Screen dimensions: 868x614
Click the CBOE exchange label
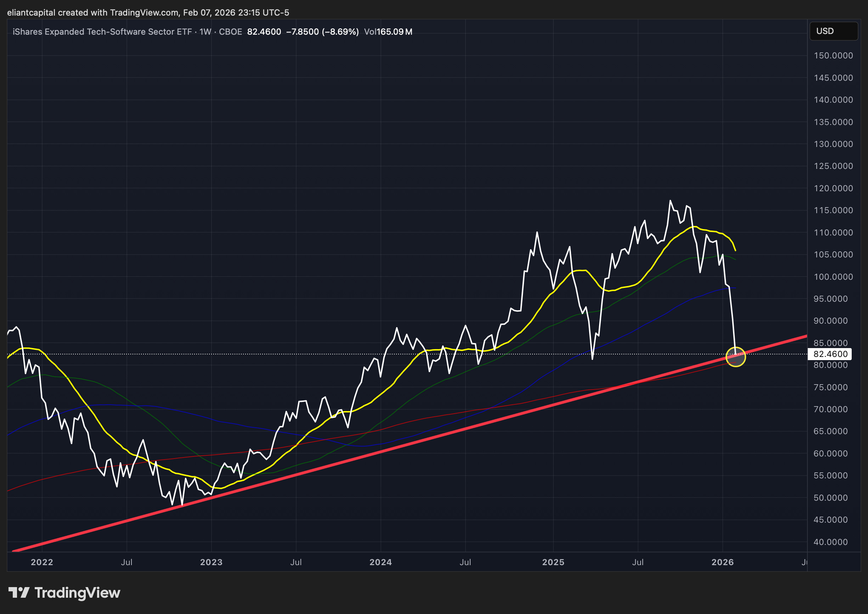point(230,32)
